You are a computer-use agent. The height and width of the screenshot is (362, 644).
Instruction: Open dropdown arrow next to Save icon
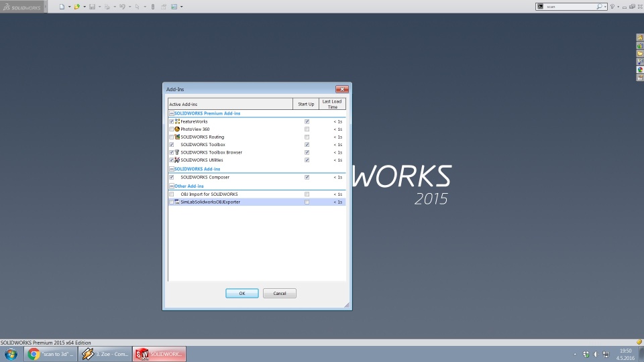99,7
